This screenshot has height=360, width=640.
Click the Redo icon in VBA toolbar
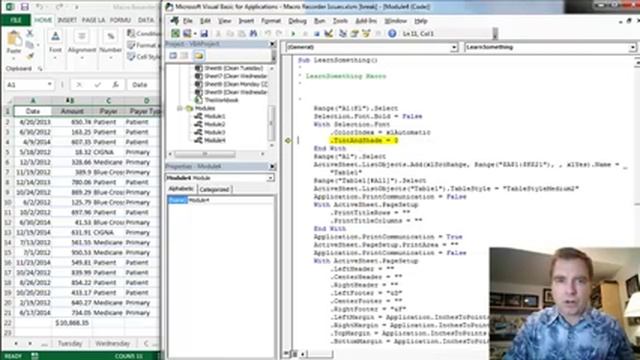point(279,33)
